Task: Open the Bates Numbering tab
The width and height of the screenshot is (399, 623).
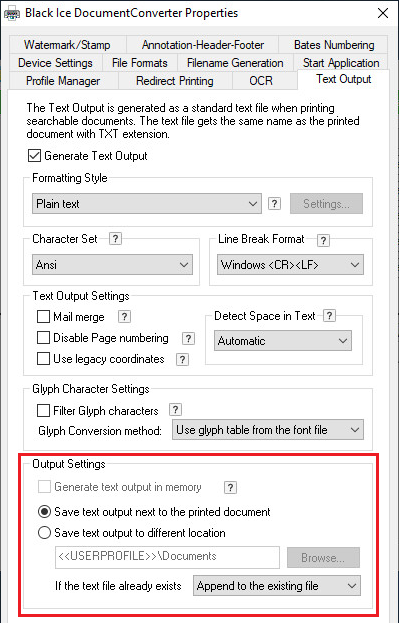Action: [x=334, y=44]
